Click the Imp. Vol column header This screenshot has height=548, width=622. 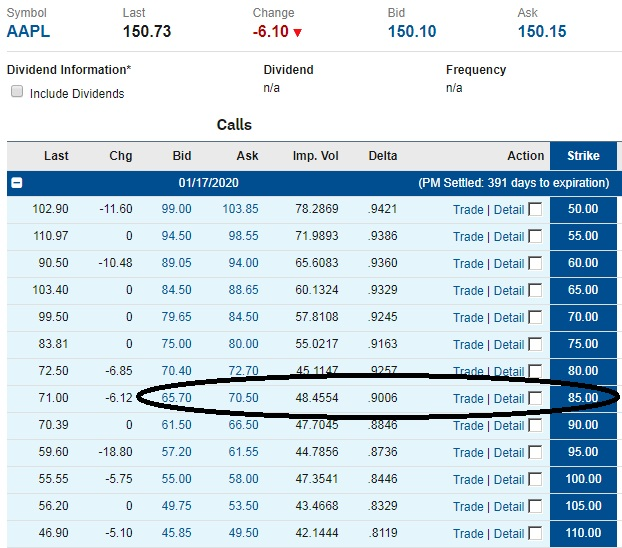coord(315,156)
